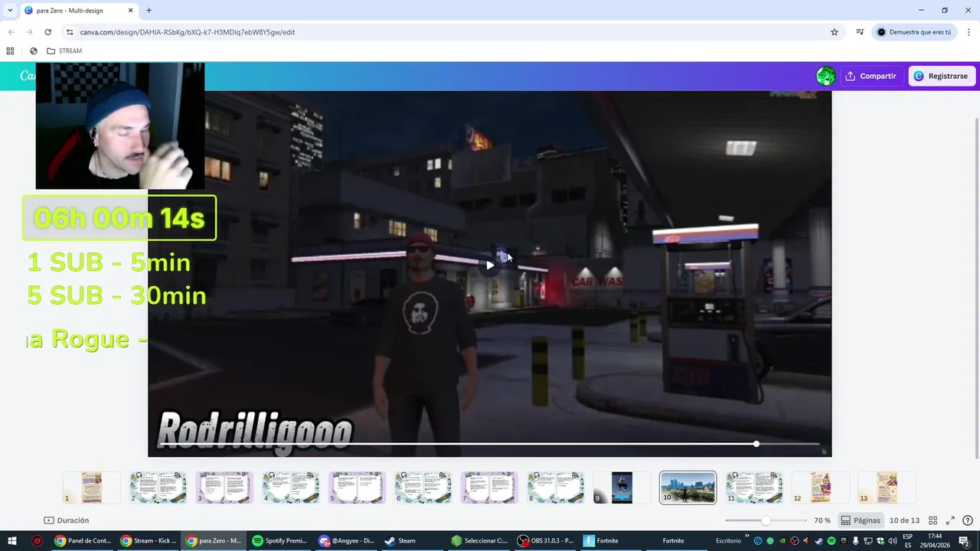
Task: Click the Registrarse button
Action: (941, 76)
